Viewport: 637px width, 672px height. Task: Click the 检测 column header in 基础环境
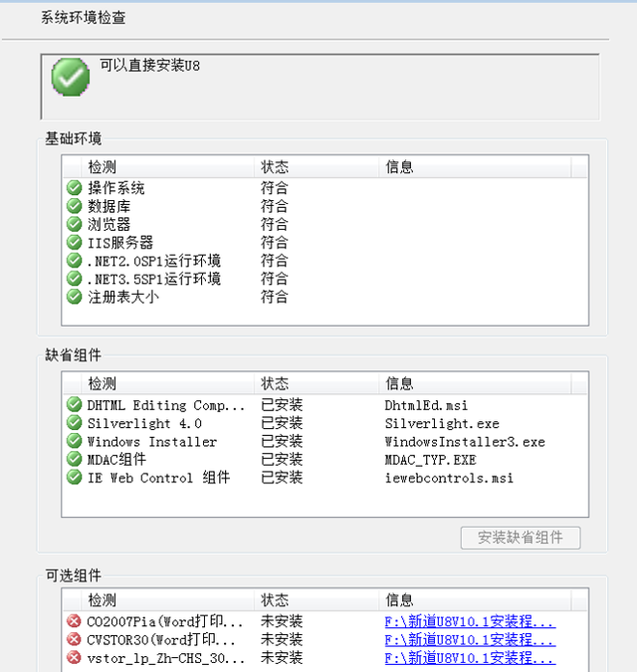pos(102,167)
